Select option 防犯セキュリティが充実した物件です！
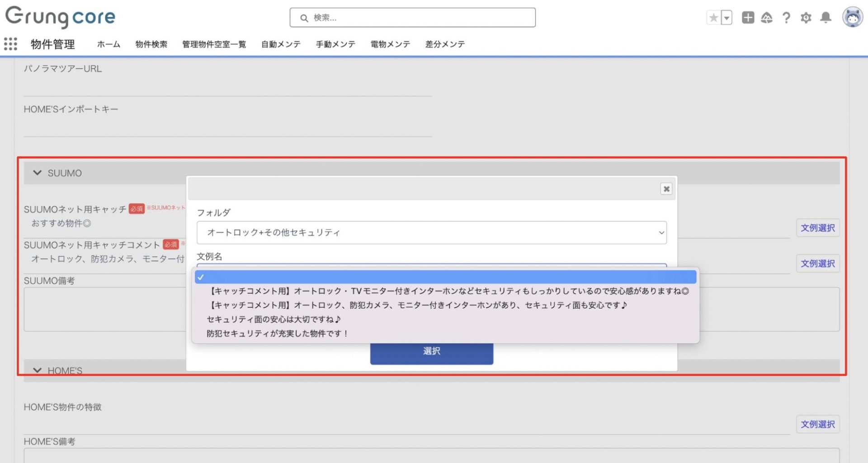 pyautogui.click(x=277, y=334)
